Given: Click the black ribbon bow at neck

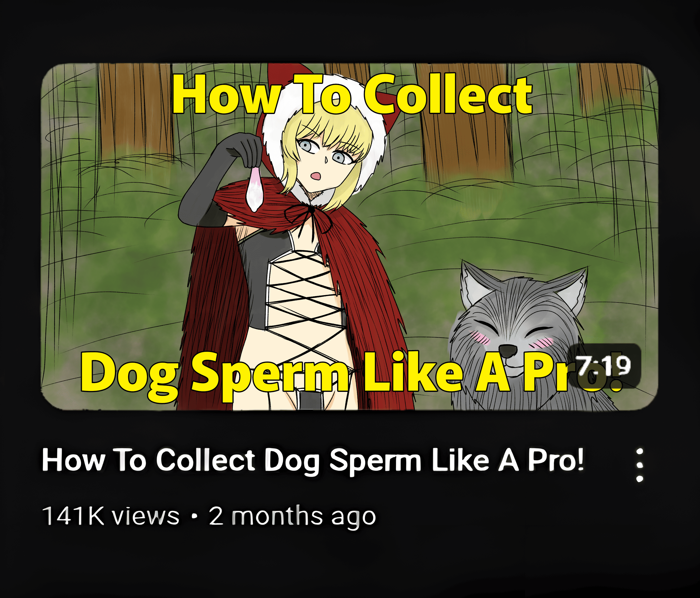Looking at the screenshot, I should coord(309,216).
